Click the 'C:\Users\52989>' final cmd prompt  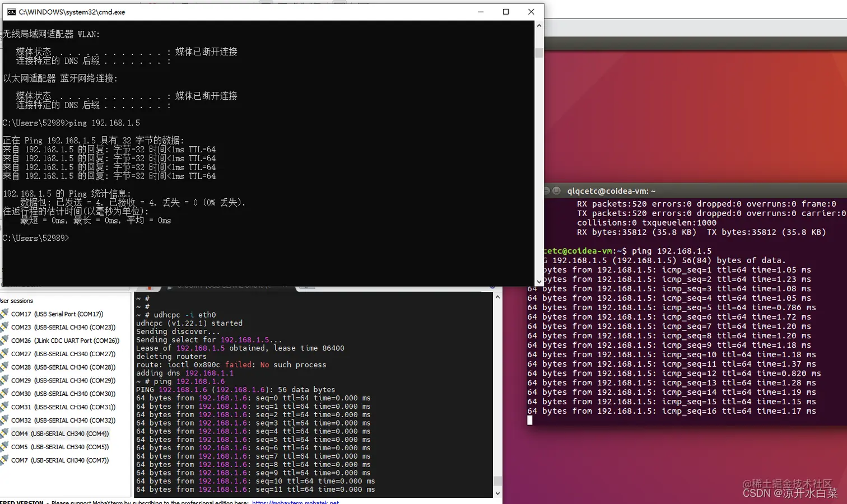(36, 238)
